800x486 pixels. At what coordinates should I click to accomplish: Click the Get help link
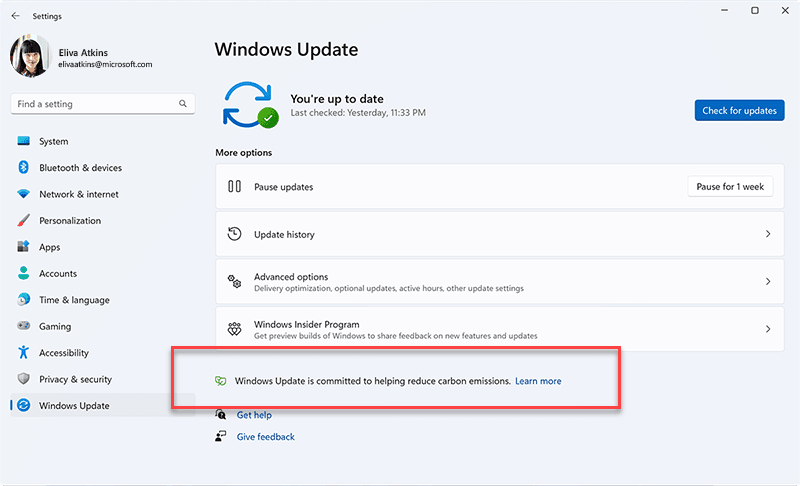point(254,415)
